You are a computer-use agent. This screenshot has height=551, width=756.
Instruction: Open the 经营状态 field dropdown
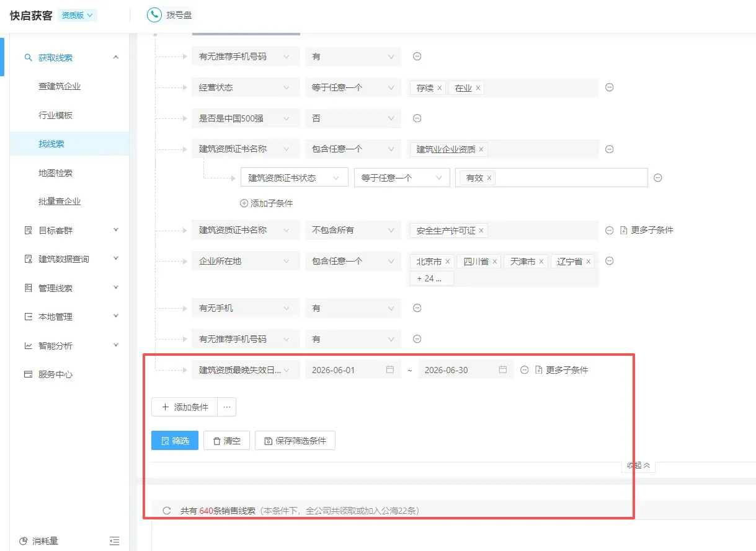pos(246,87)
